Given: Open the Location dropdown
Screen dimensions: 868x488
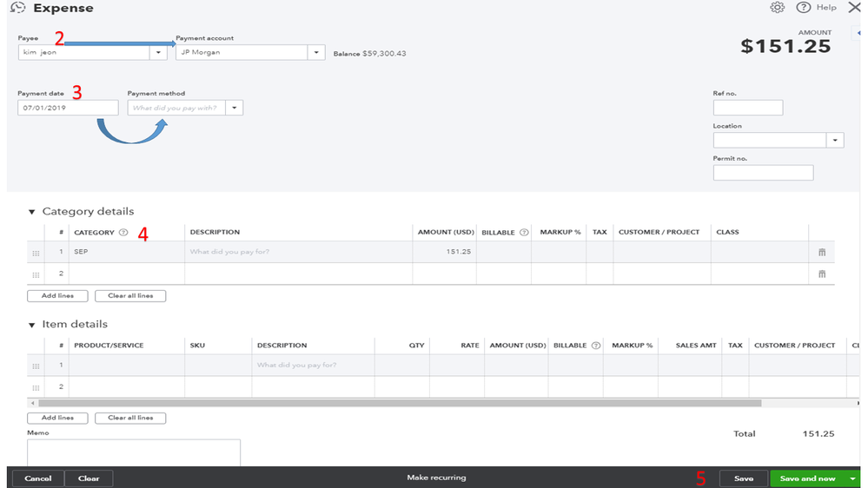Looking at the screenshot, I should (835, 140).
